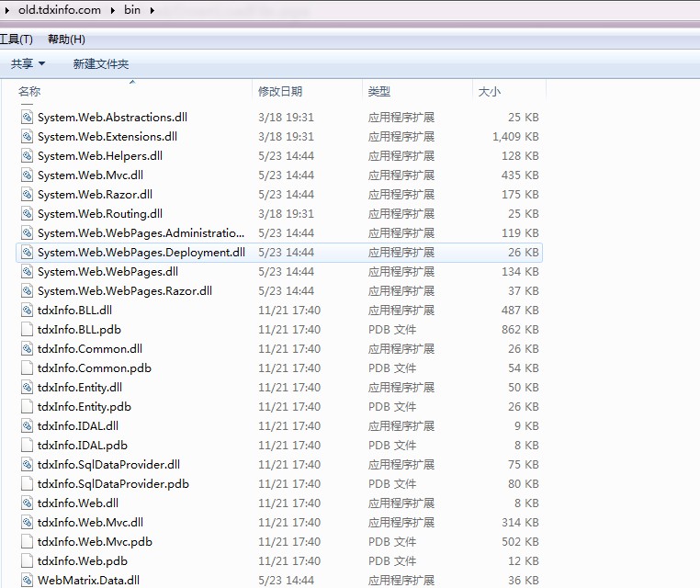
Task: Sort by 名称 column header
Action: [29, 92]
